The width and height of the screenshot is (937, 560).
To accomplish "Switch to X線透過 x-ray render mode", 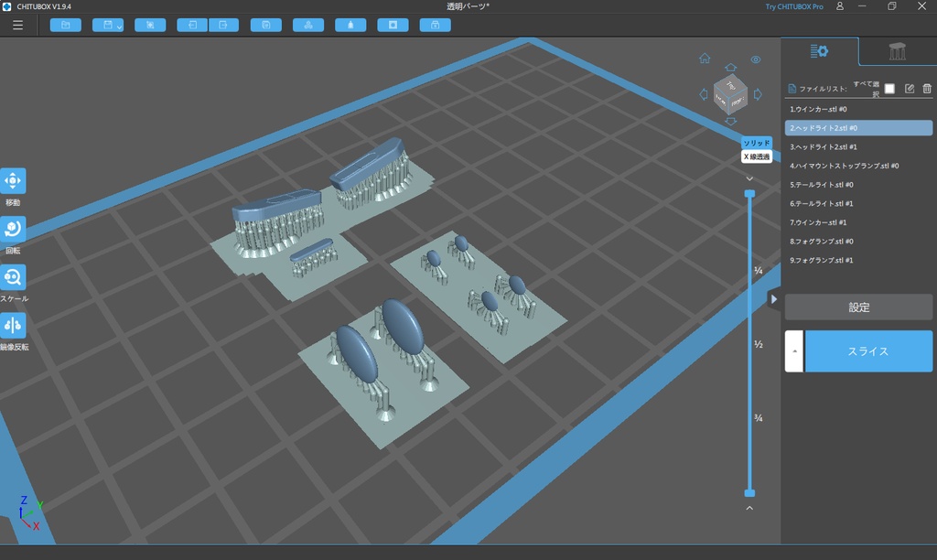I will tap(757, 156).
